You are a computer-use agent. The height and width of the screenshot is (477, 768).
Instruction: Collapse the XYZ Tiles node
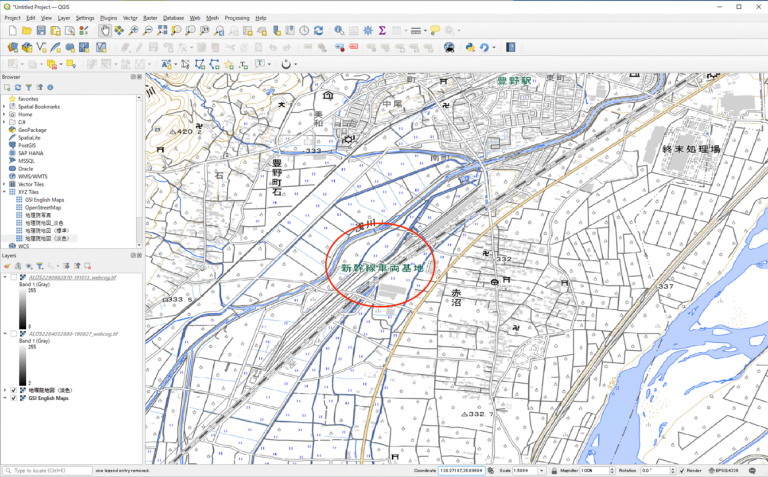tap(4, 192)
